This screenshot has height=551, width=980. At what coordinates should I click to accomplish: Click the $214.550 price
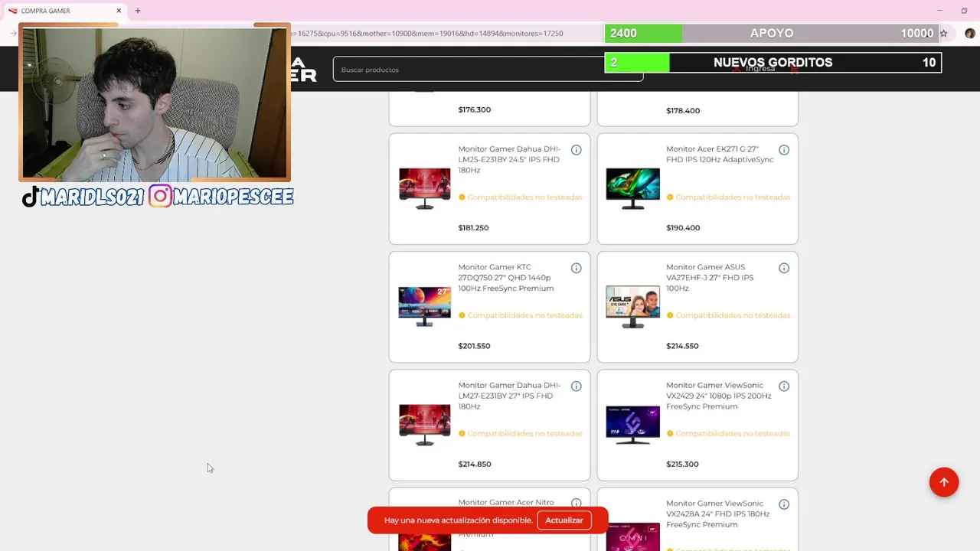(x=682, y=346)
